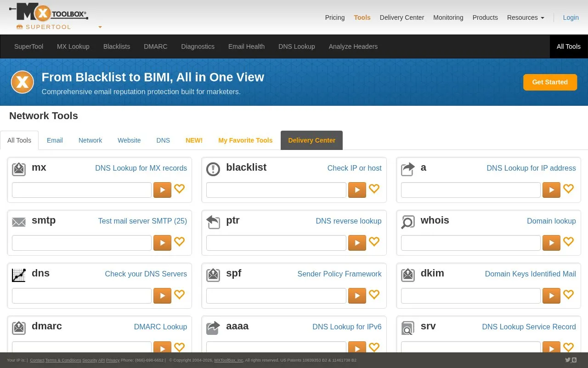This screenshot has width=588, height=368.
Task: Favorite the blacklist tool heart
Action: coord(374,189)
